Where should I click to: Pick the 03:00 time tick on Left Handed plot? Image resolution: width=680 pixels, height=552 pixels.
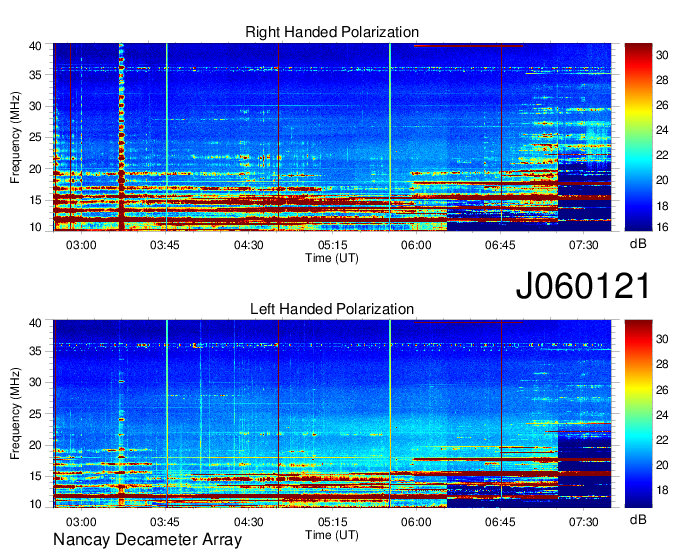coord(81,522)
